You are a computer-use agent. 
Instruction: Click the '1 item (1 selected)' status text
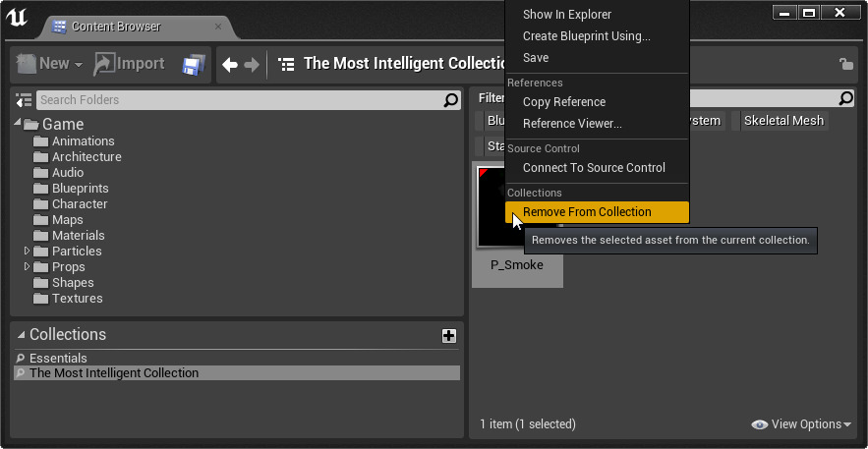coord(528,424)
